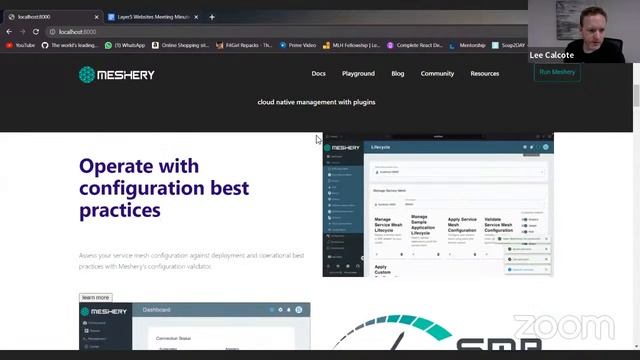The image size is (640, 360).
Task: Click 'cloud native management with plugins' text
Action: click(x=316, y=102)
